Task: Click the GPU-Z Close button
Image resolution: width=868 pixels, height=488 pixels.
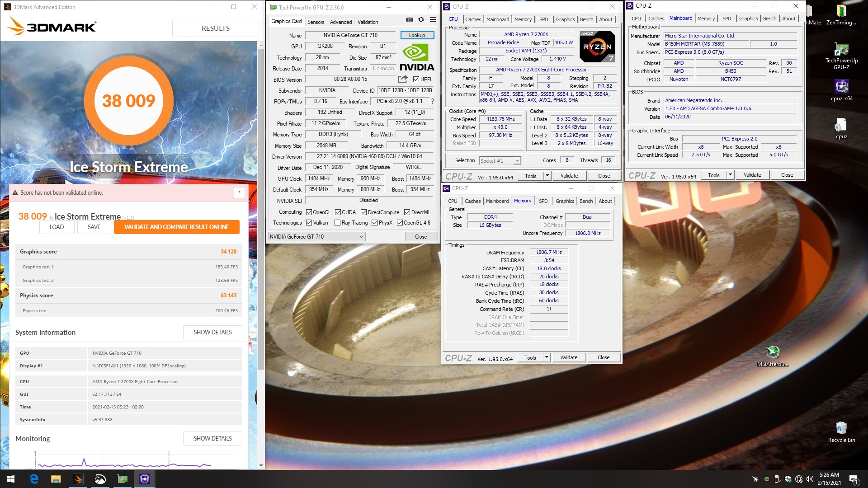Action: pos(421,236)
